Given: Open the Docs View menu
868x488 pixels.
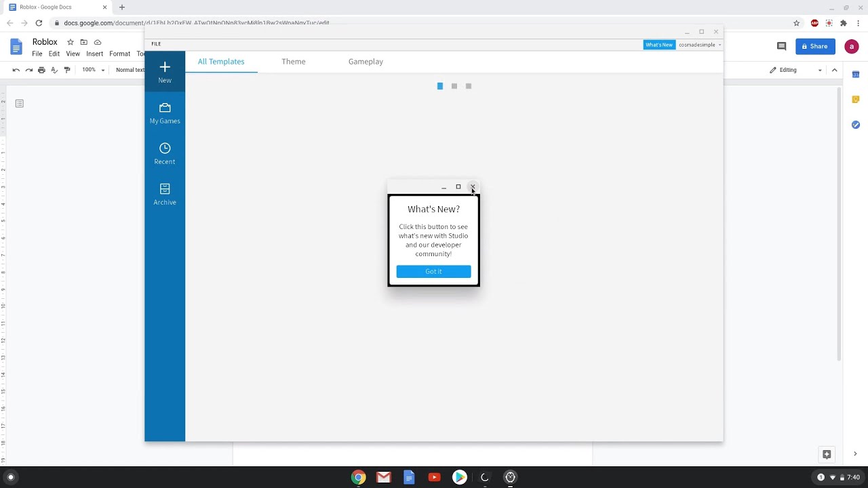Looking at the screenshot, I should tap(73, 54).
